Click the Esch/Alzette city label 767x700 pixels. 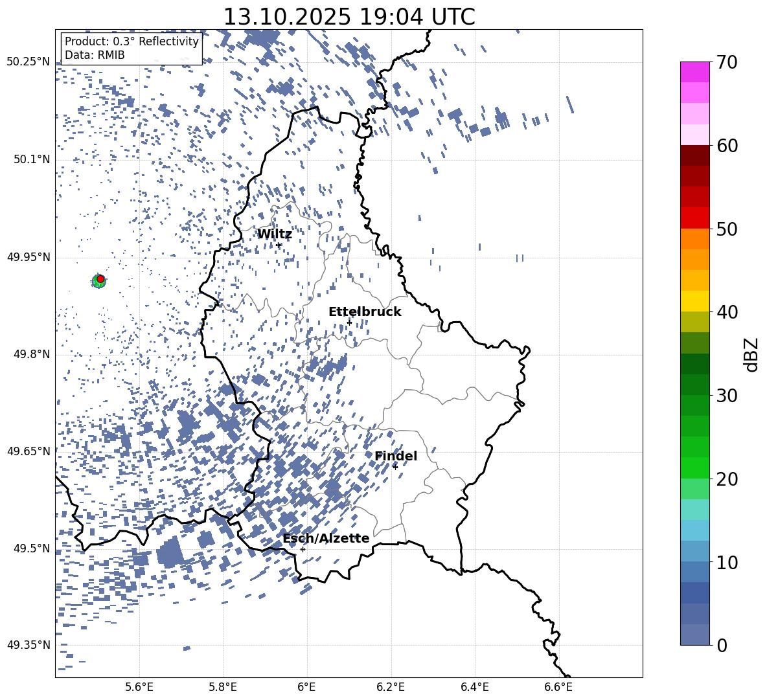click(x=326, y=538)
